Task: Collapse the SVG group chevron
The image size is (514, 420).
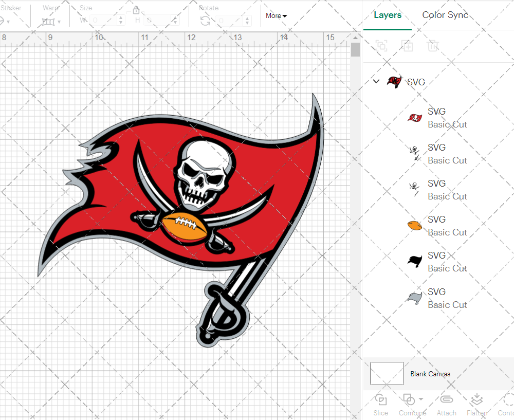Action: [376, 81]
